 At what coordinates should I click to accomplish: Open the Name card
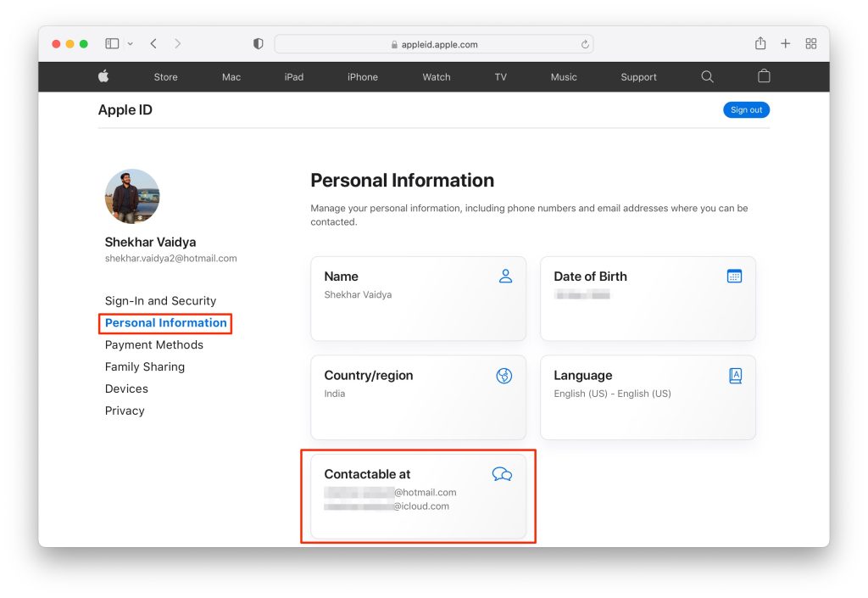coord(418,299)
